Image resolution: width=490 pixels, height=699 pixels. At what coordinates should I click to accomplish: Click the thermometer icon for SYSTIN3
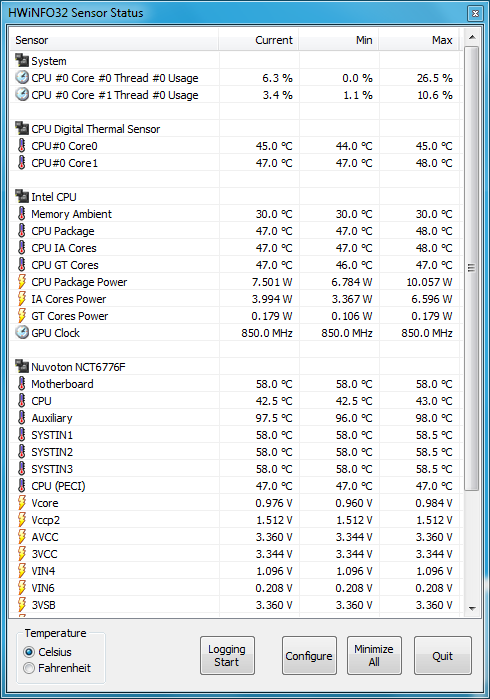tap(21, 469)
